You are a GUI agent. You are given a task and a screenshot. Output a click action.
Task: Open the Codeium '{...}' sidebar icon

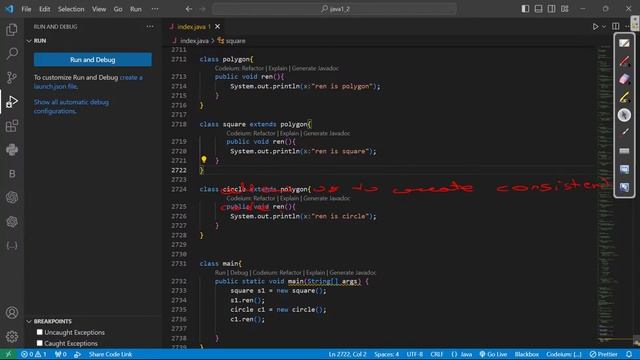point(12,246)
